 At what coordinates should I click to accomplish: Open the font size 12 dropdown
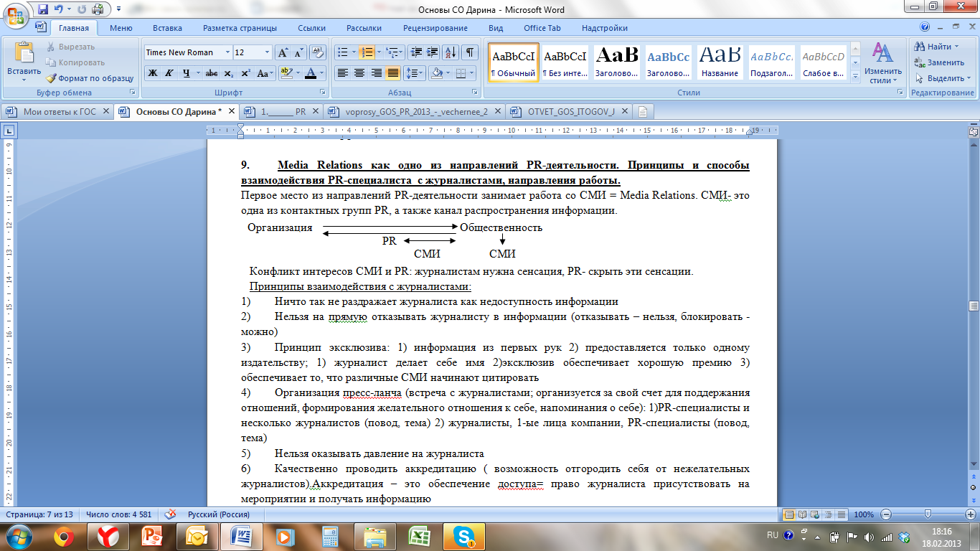268,52
